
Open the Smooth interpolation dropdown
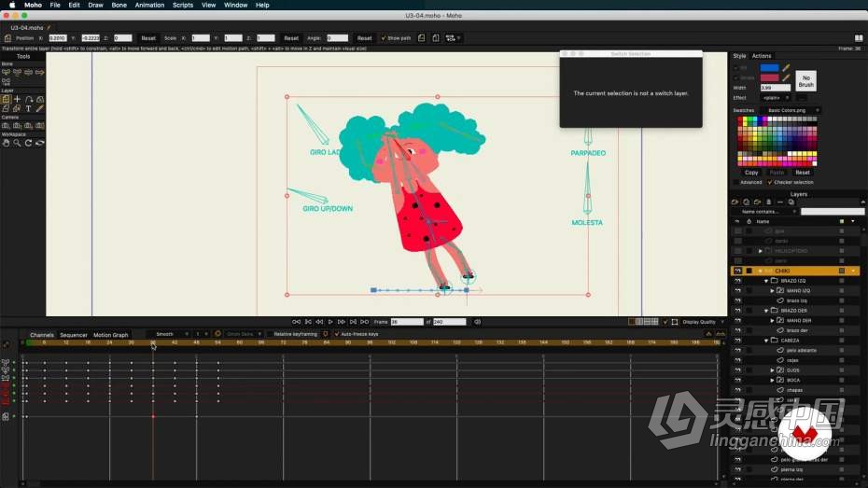pos(169,334)
